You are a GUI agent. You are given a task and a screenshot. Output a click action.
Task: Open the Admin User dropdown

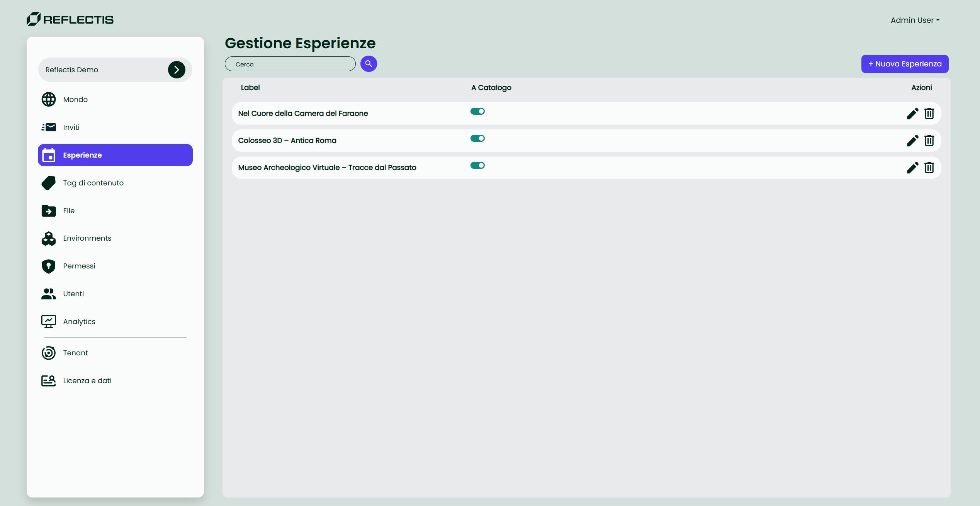[915, 20]
